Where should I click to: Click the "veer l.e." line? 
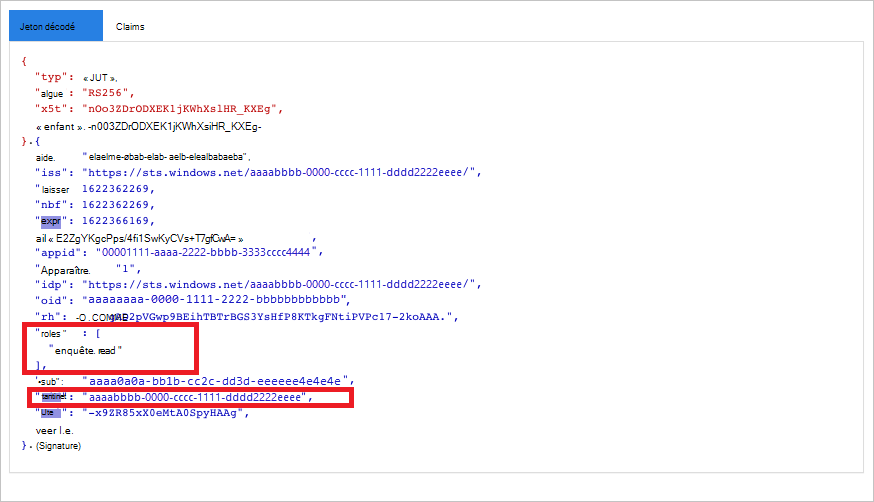click(55, 431)
